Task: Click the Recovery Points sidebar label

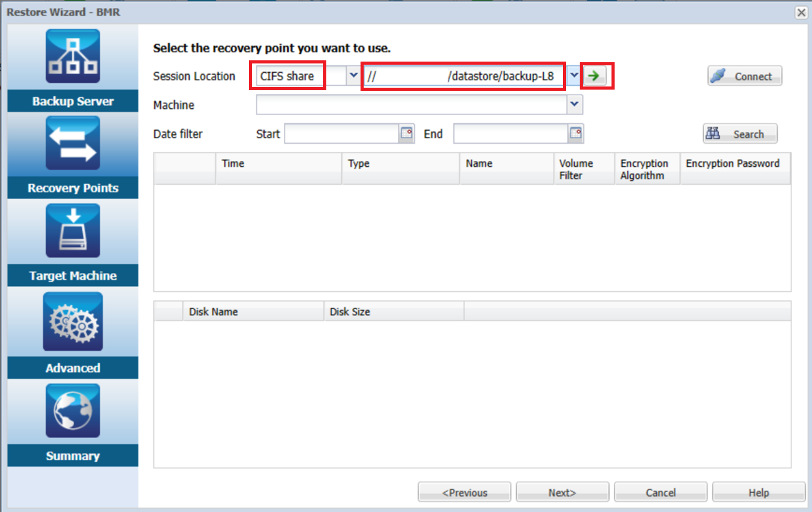Action: [73, 189]
